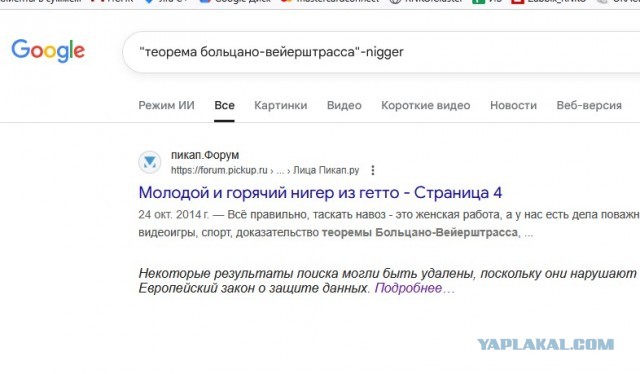Image resolution: width=640 pixels, height=374 pixels.
Task: Open the Новости tab
Action: click(x=513, y=105)
